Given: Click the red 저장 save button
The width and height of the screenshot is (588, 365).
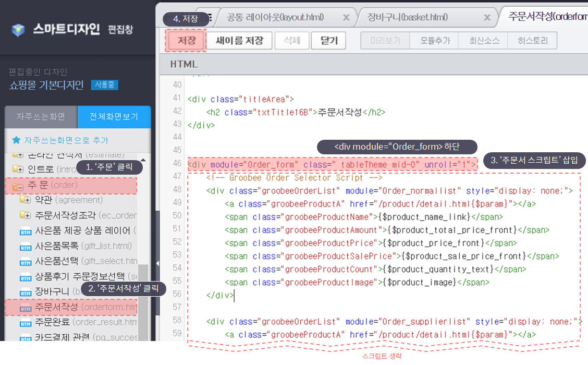Looking at the screenshot, I should [187, 41].
